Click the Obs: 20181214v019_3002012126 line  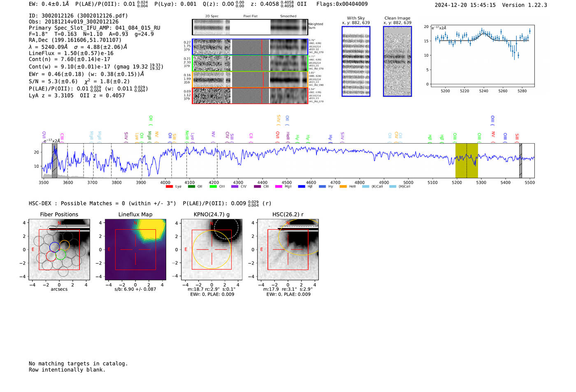(74, 22)
